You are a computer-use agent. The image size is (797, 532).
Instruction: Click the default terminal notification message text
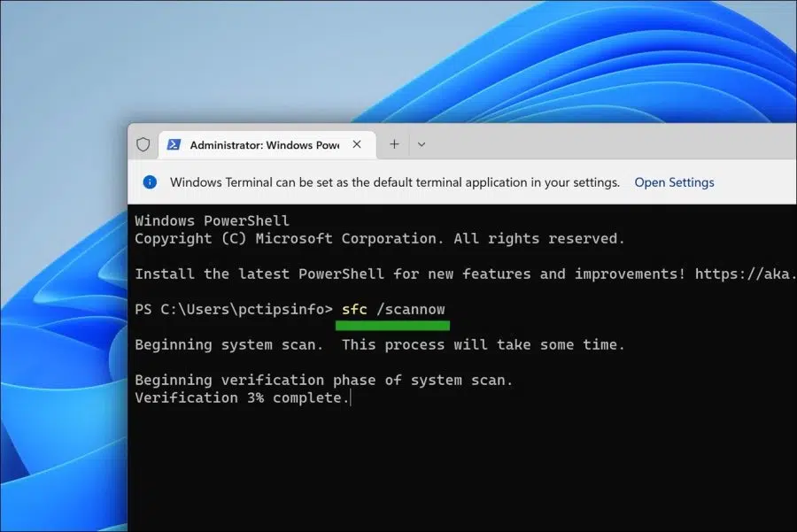click(395, 182)
